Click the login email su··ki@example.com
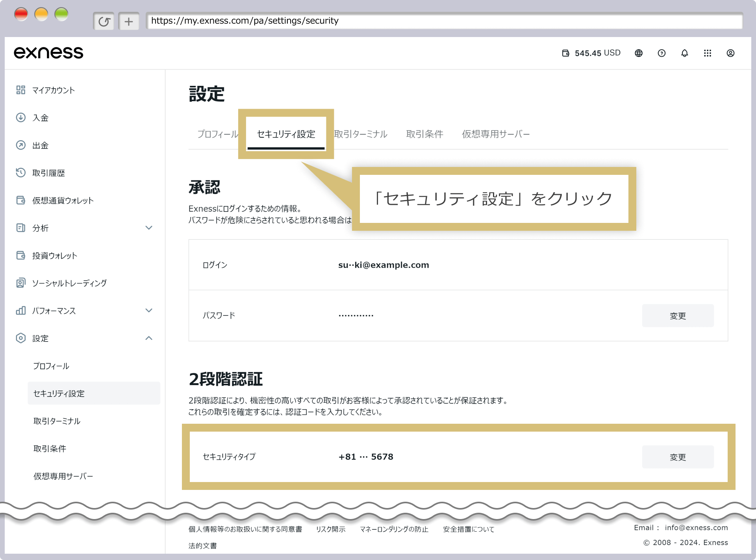756x560 pixels. coord(384,265)
